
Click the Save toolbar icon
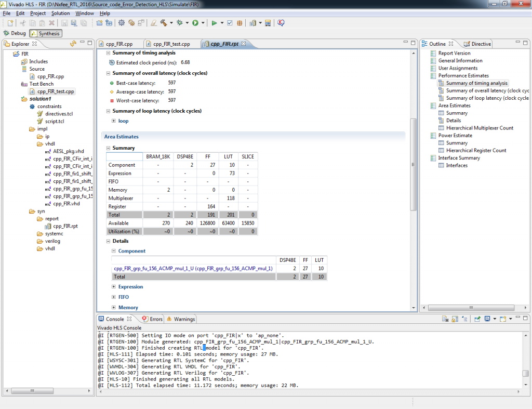tap(64, 23)
